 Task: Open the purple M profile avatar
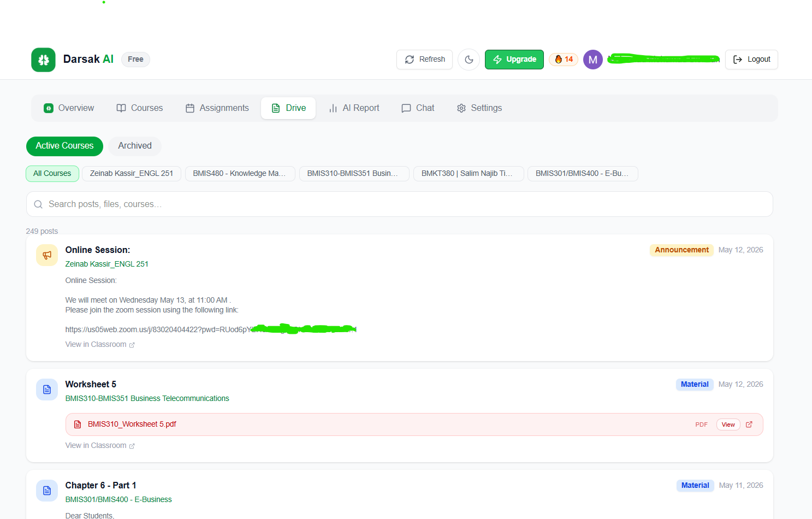[593, 60]
